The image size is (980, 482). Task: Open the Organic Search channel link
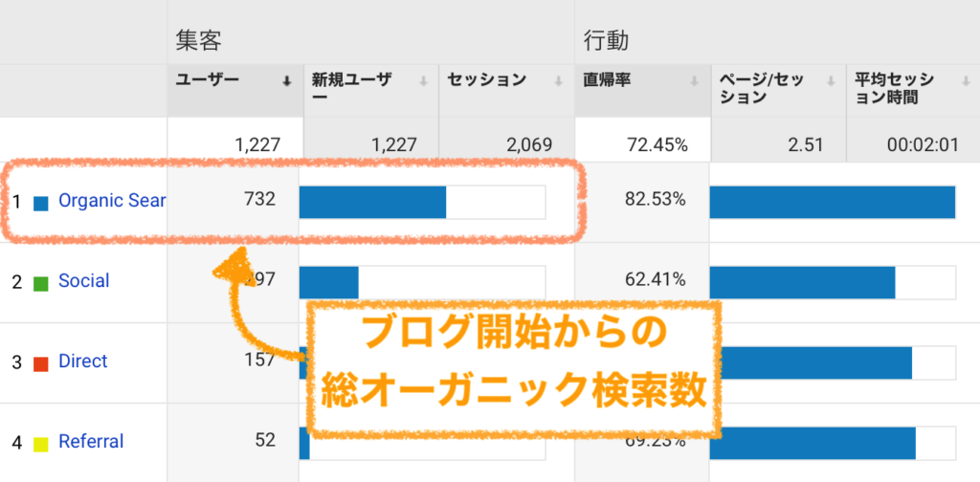112,201
